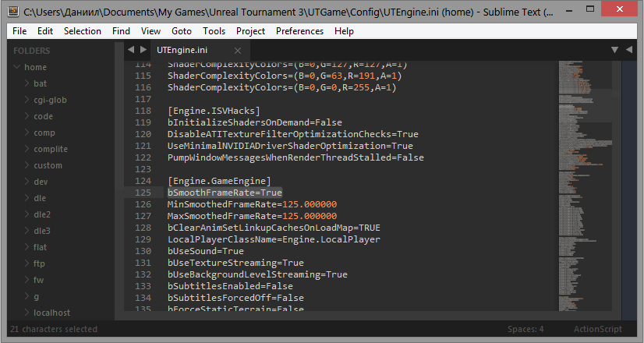Open the Tools menu
The height and width of the screenshot is (343, 644).
(214, 31)
